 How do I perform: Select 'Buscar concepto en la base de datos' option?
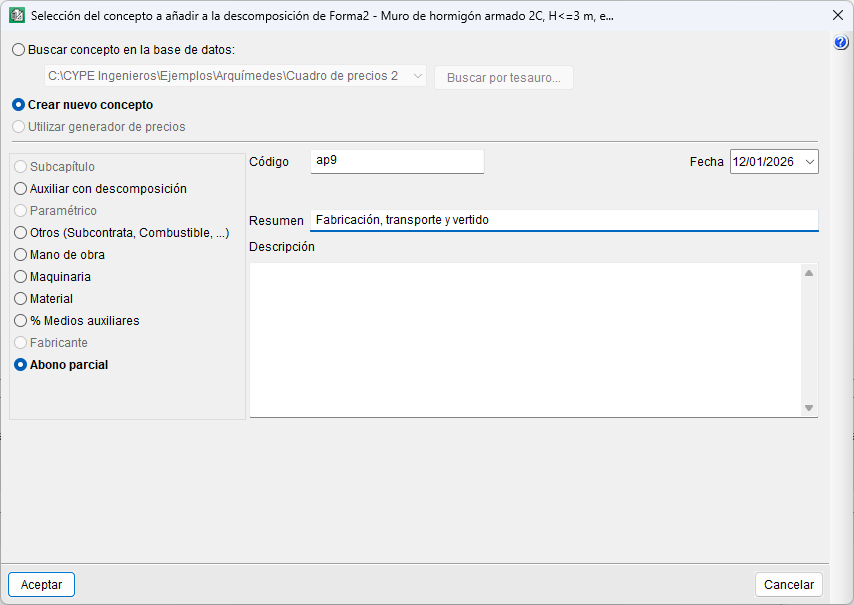pos(19,49)
